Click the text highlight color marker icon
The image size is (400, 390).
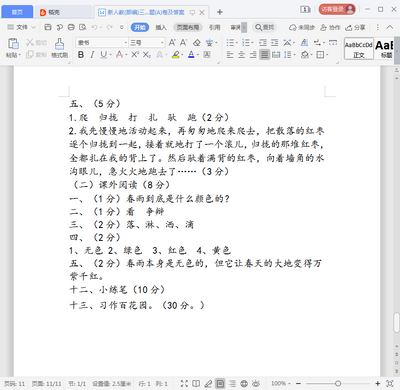click(x=176, y=54)
